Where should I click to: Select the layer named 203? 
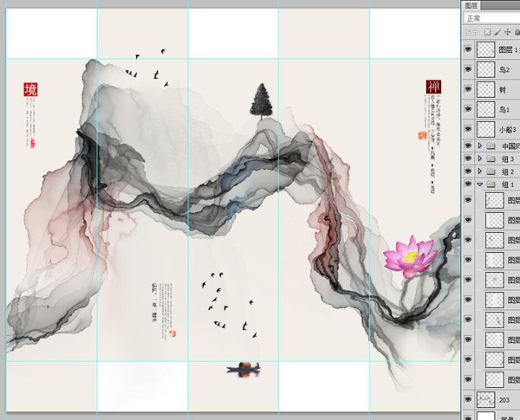[504, 400]
